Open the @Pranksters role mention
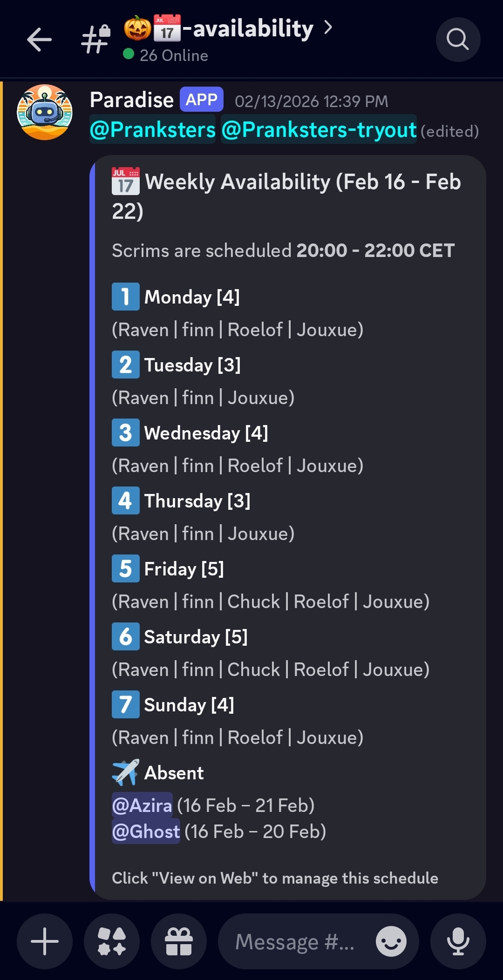 [152, 130]
